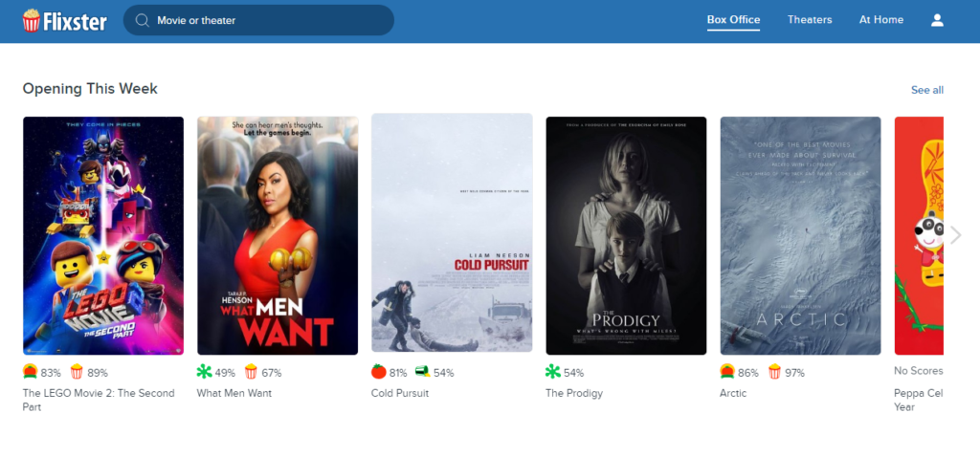Click the Opening This Week heading
Viewport: 980px width, 457px height.
pyautogui.click(x=90, y=89)
